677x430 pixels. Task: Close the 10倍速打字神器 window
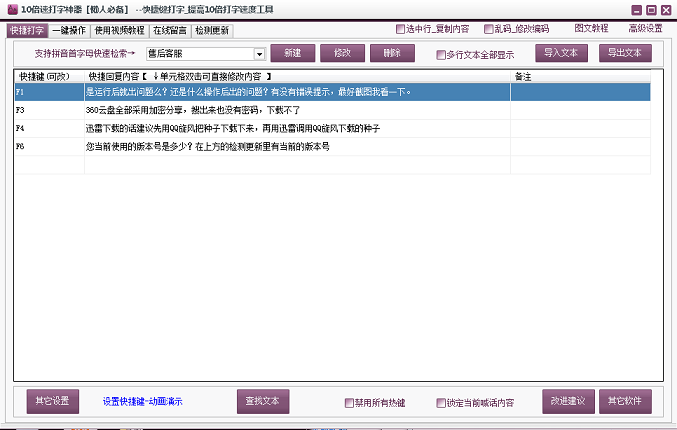coord(666,9)
